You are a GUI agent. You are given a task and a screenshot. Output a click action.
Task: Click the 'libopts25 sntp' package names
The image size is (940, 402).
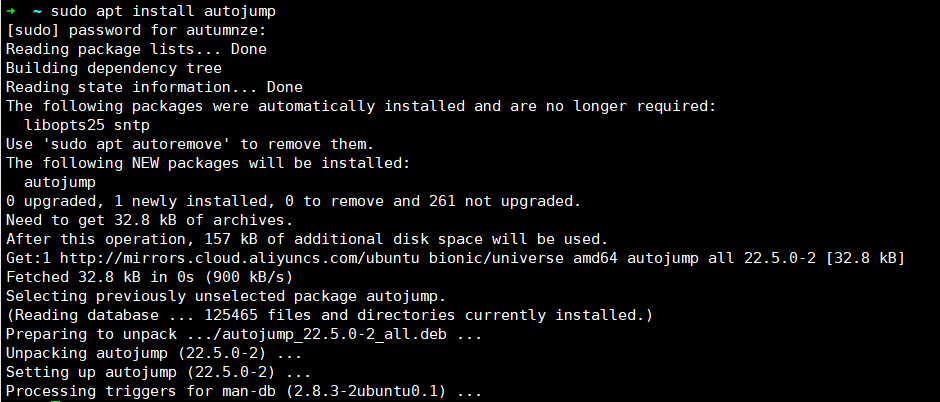point(86,125)
